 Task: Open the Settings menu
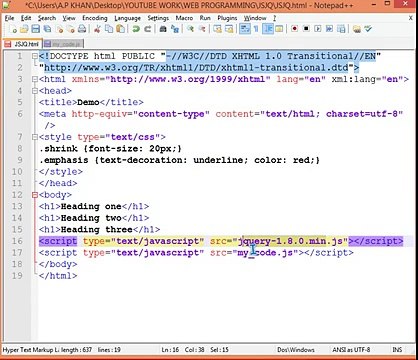click(x=158, y=18)
